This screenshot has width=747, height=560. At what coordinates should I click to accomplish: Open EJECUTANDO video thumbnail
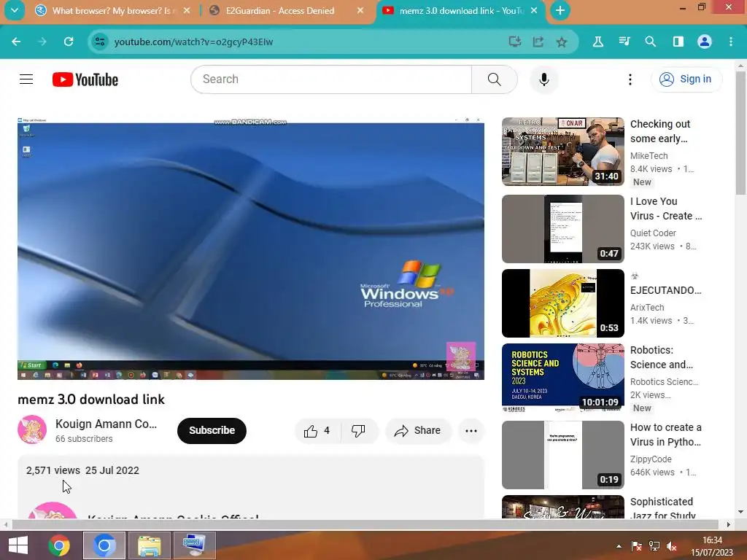coord(562,303)
